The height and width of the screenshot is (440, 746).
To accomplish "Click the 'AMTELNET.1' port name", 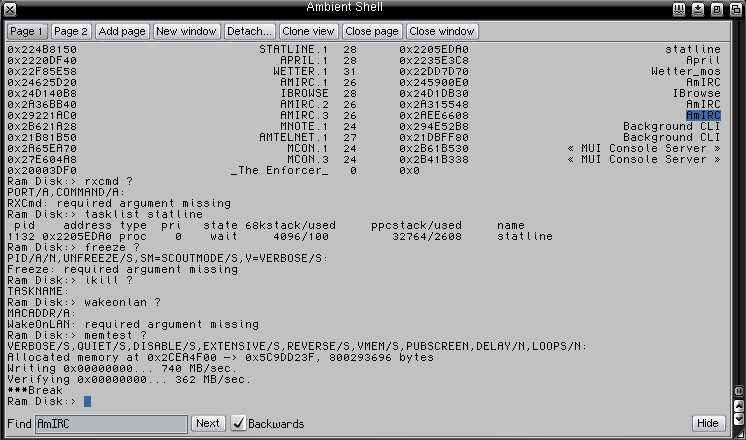I will (x=294, y=137).
